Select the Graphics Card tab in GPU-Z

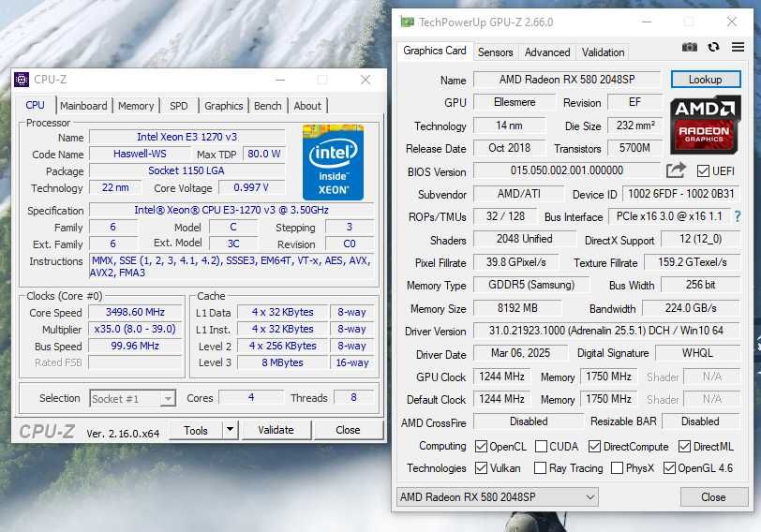click(434, 51)
